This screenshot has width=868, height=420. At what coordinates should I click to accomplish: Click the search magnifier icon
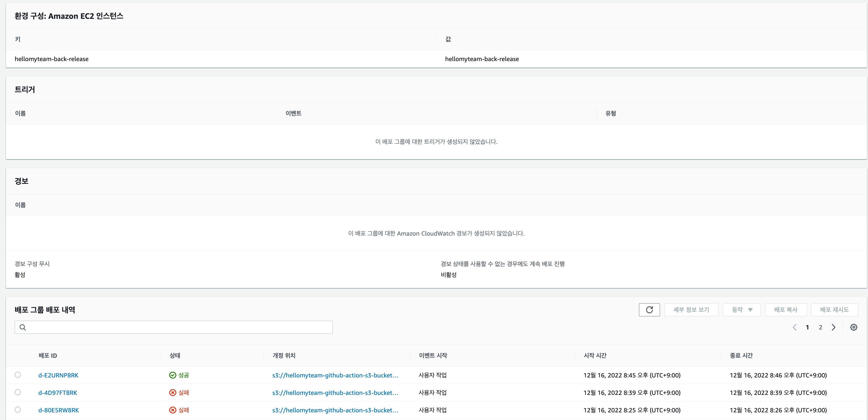point(23,327)
